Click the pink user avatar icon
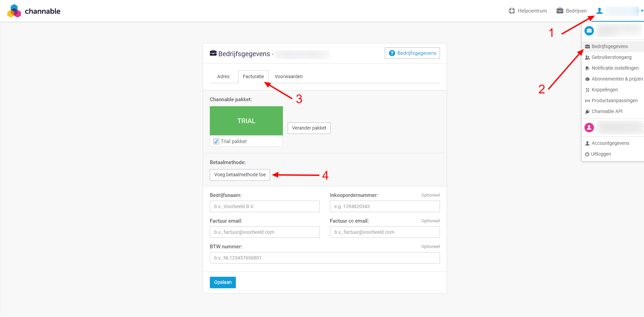 coord(589,128)
